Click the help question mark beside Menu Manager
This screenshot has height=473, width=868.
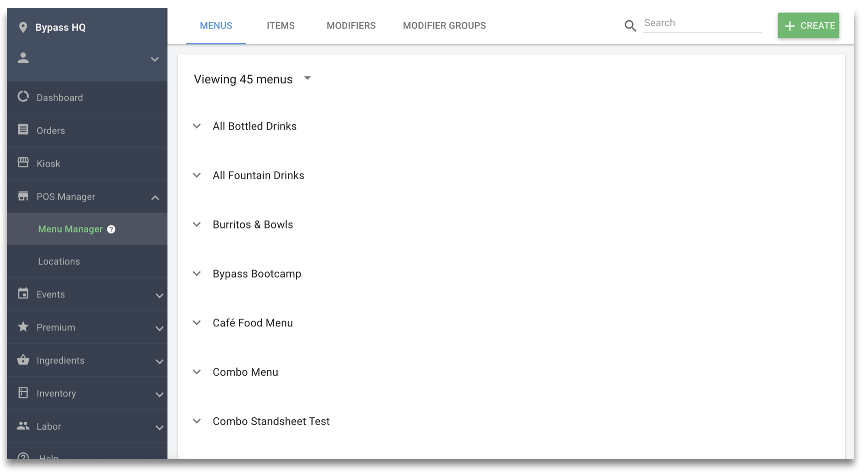click(111, 229)
